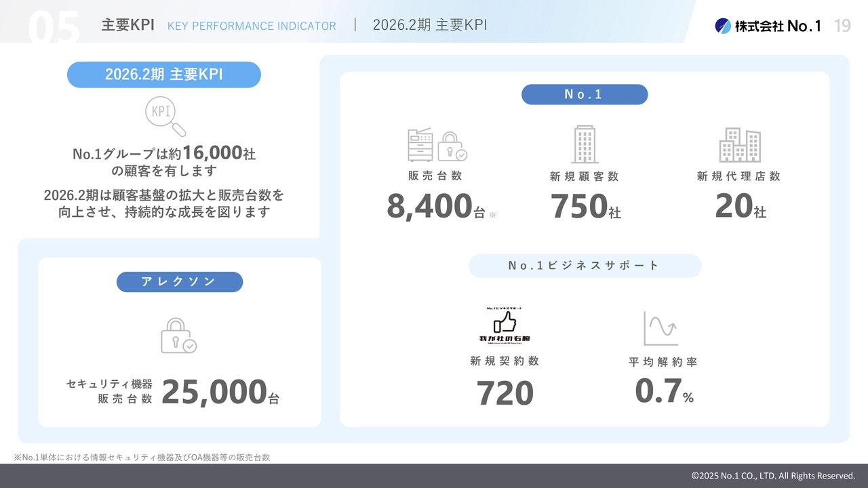
Task: Select the No.1 blue pill label
Action: 585,94
